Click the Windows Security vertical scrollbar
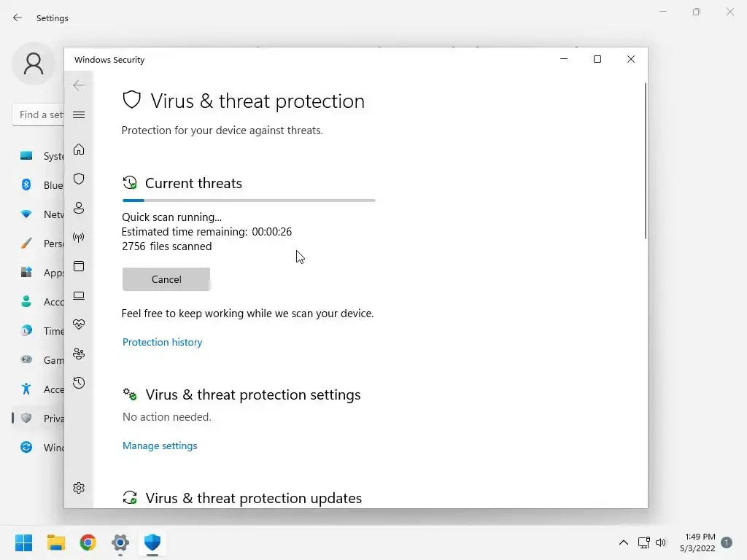 [x=646, y=161]
